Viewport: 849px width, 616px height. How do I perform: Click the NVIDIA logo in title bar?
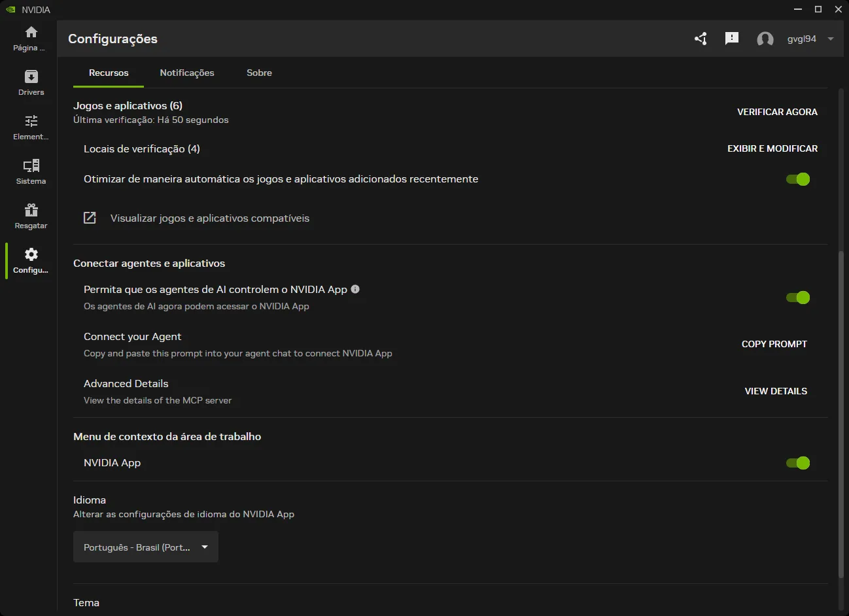click(x=10, y=9)
